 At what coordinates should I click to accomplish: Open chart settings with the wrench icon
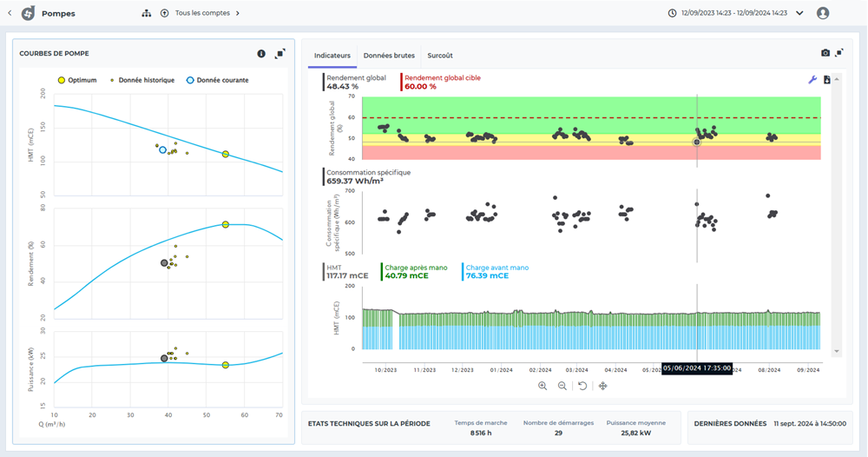[x=812, y=80]
